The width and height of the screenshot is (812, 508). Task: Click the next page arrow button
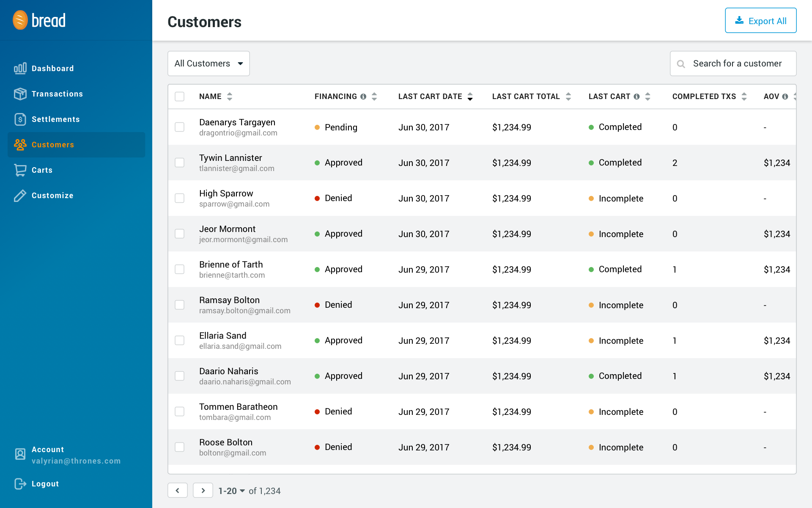point(203,490)
